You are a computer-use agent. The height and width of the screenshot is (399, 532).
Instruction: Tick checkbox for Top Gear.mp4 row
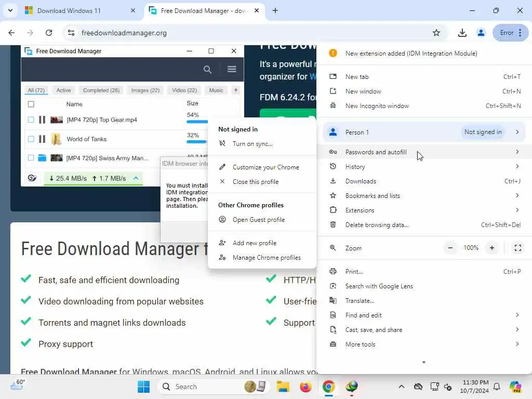[x=31, y=120]
